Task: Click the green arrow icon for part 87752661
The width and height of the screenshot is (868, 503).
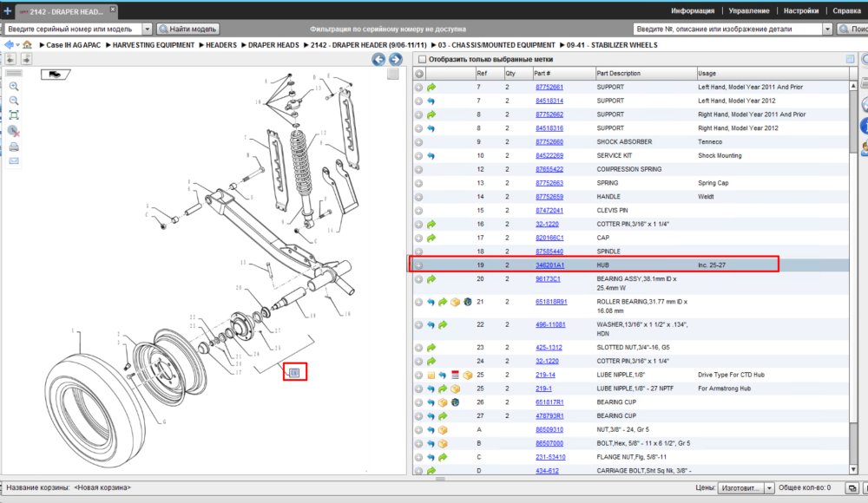Action: [x=431, y=87]
